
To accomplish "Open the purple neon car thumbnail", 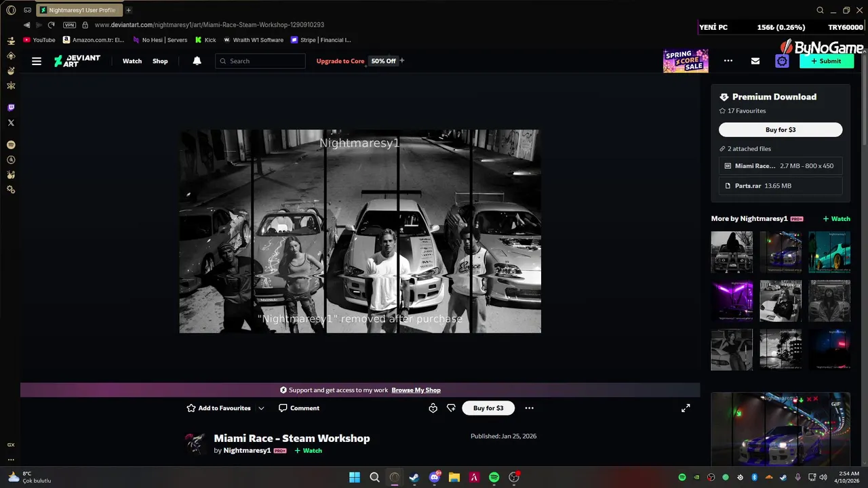I will pos(732,301).
